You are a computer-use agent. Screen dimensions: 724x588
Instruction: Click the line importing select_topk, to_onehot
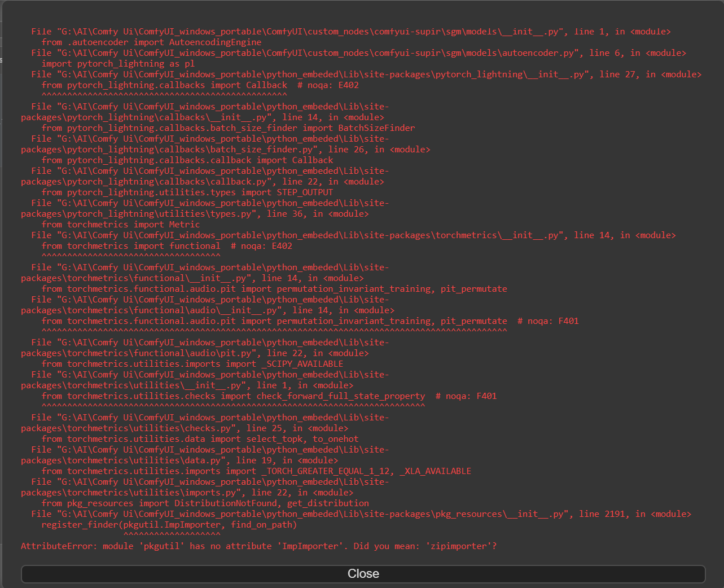click(x=200, y=439)
